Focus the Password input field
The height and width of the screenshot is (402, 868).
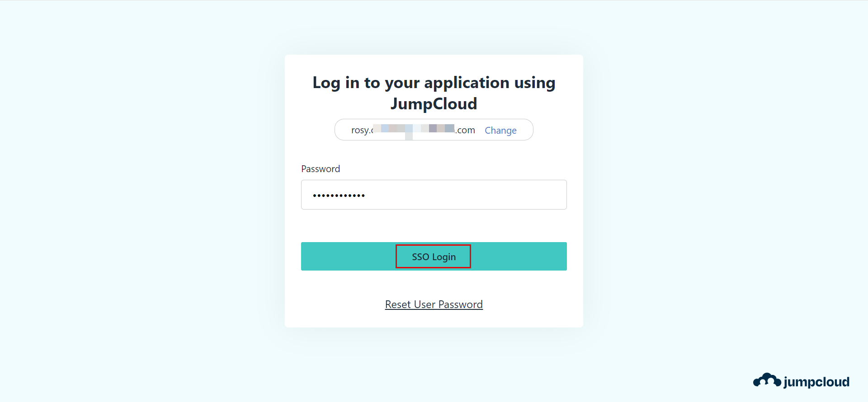coord(434,195)
